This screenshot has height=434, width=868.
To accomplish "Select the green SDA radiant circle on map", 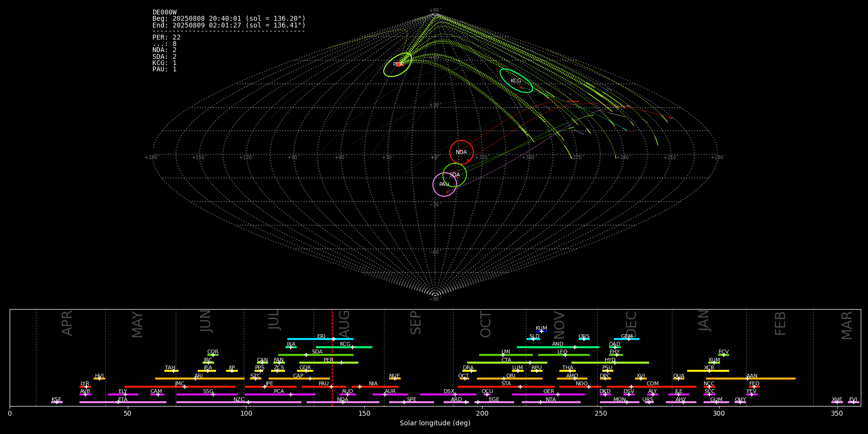I will (455, 175).
